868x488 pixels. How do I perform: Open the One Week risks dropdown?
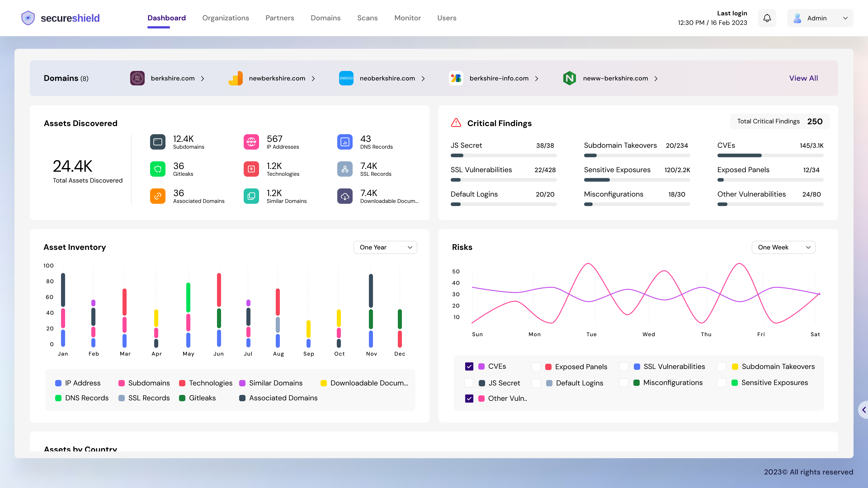pyautogui.click(x=783, y=248)
